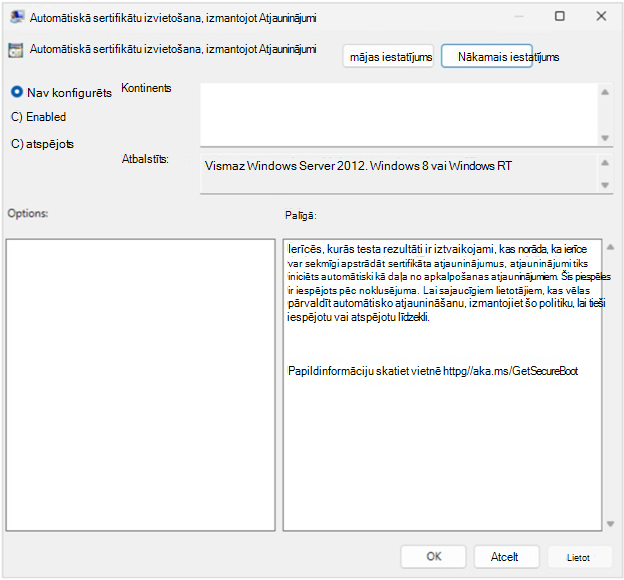Click inside the Kontinents comment box
The image size is (624, 580).
[399, 115]
